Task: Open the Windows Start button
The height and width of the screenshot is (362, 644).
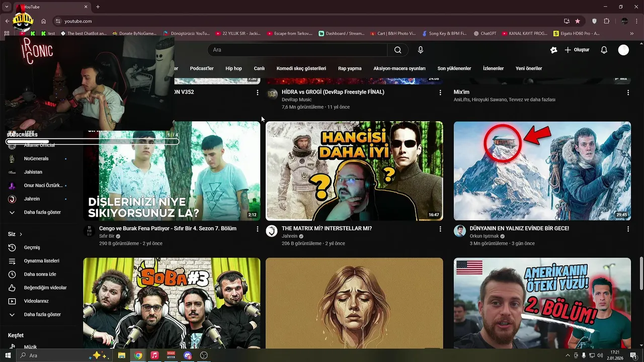Action: (8, 355)
